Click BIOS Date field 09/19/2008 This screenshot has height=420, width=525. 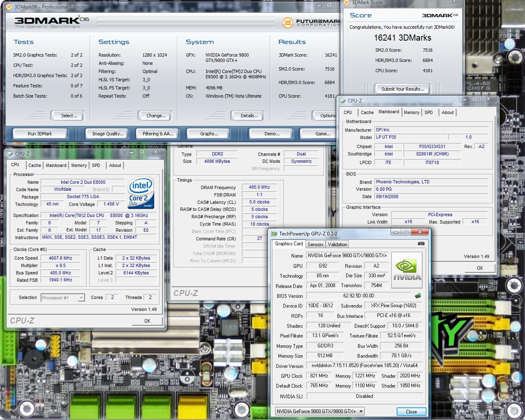(x=431, y=196)
